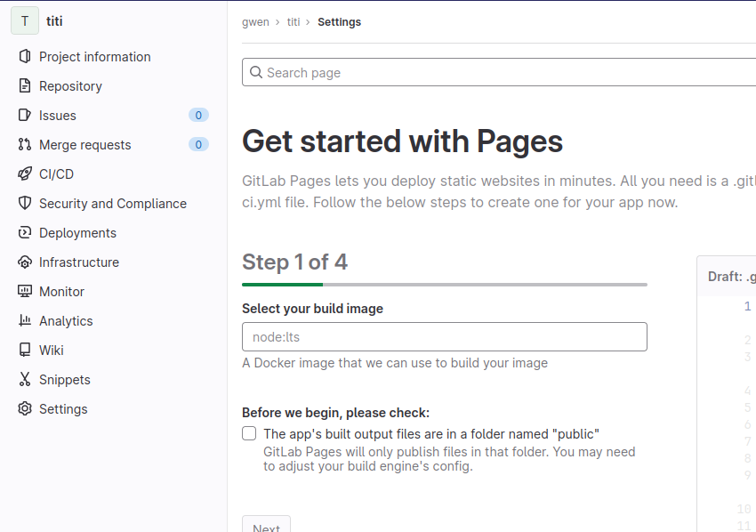Click the Next button
This screenshot has height=532, width=756.
pyautogui.click(x=266, y=525)
